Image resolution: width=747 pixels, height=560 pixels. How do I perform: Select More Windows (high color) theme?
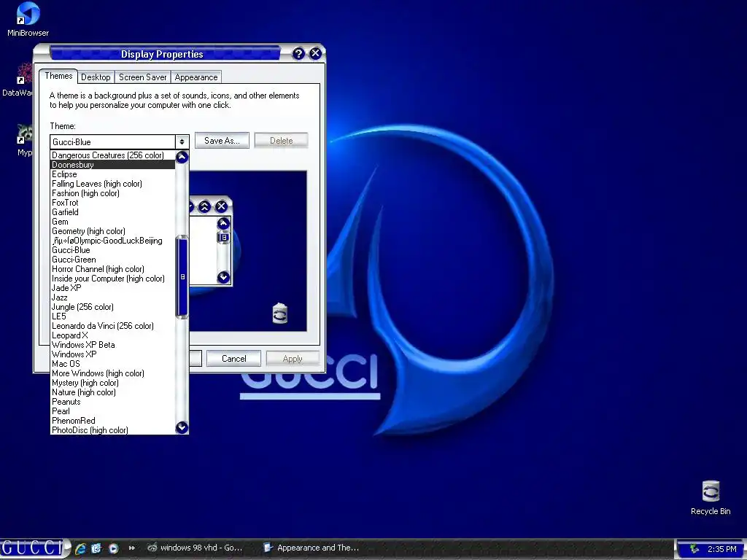tap(113, 373)
